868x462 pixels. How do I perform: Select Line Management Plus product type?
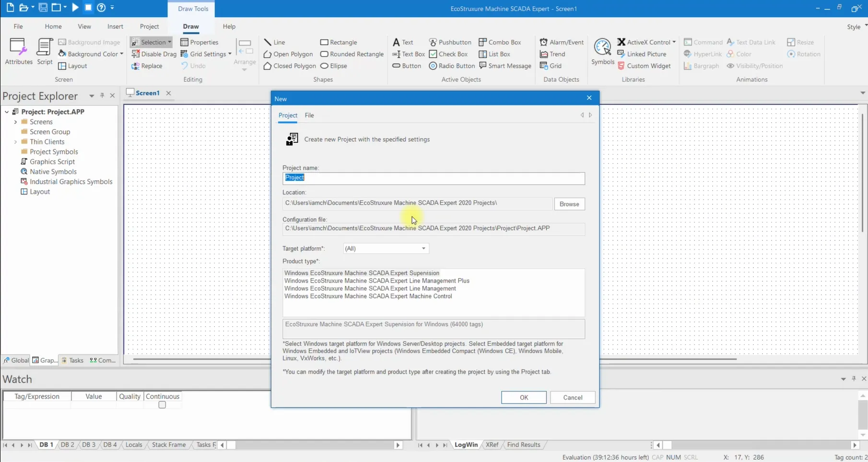click(x=377, y=281)
